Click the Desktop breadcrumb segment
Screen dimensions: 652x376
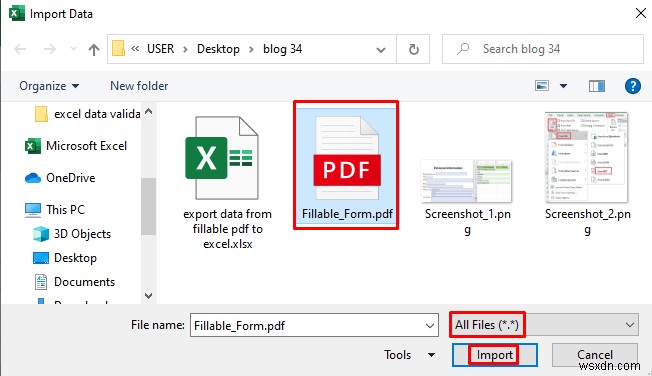coord(218,49)
